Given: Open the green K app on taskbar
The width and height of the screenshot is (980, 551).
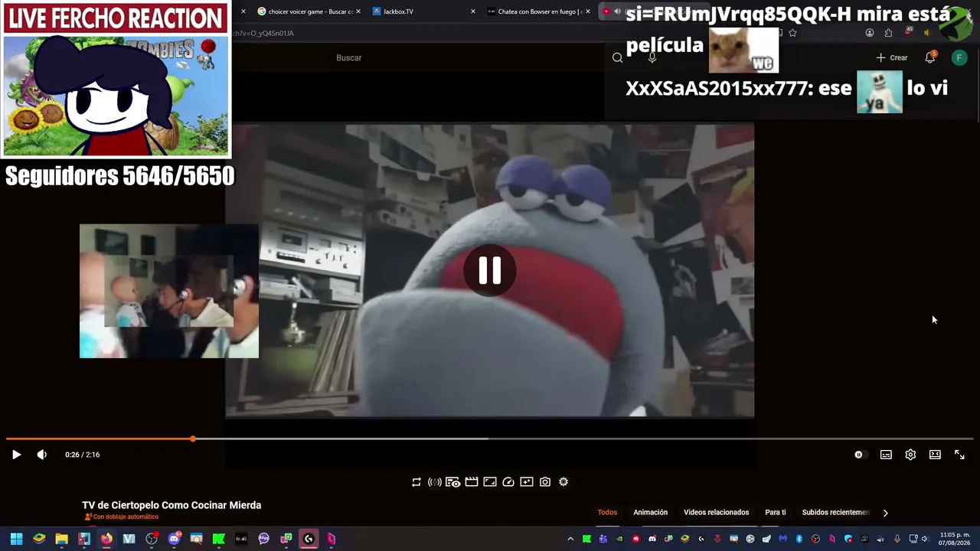Looking at the screenshot, I should (x=219, y=539).
